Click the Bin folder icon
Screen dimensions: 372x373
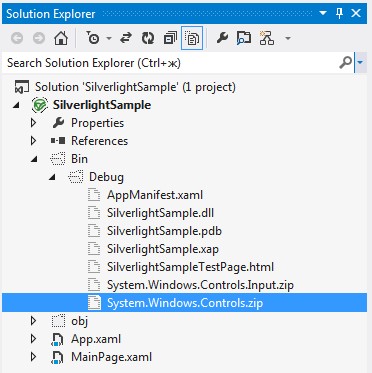58,159
